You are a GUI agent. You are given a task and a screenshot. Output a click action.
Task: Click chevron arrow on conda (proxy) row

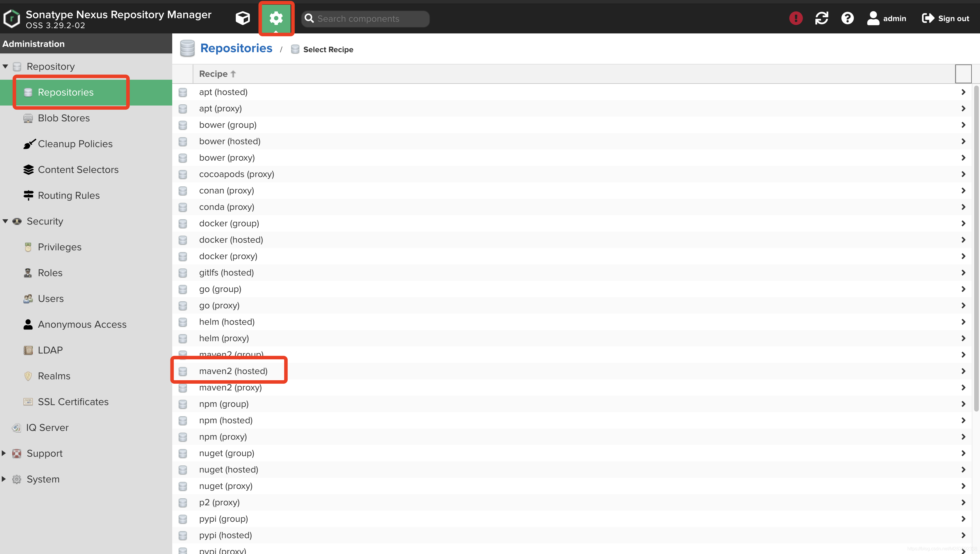coord(963,207)
